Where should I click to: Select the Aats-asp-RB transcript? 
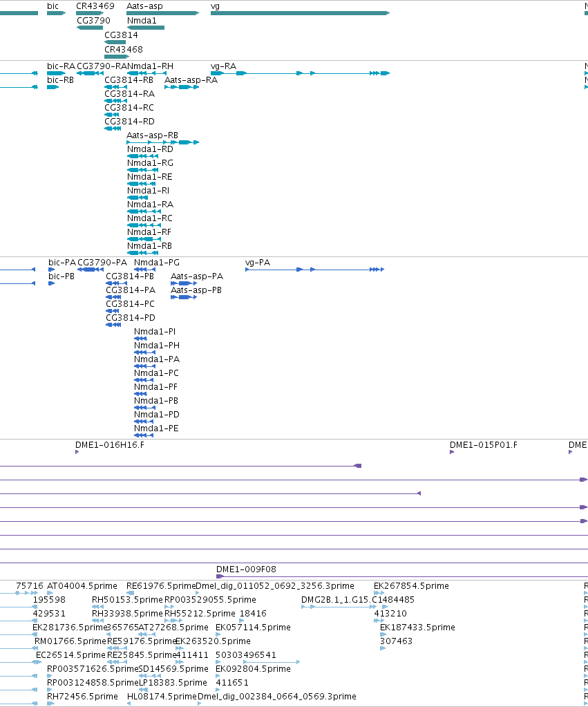pos(163,142)
